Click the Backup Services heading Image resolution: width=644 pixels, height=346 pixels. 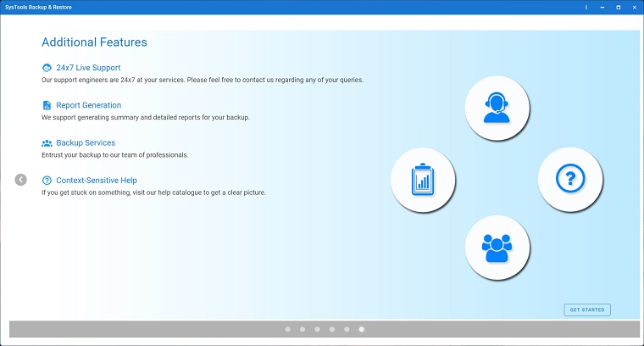(86, 143)
